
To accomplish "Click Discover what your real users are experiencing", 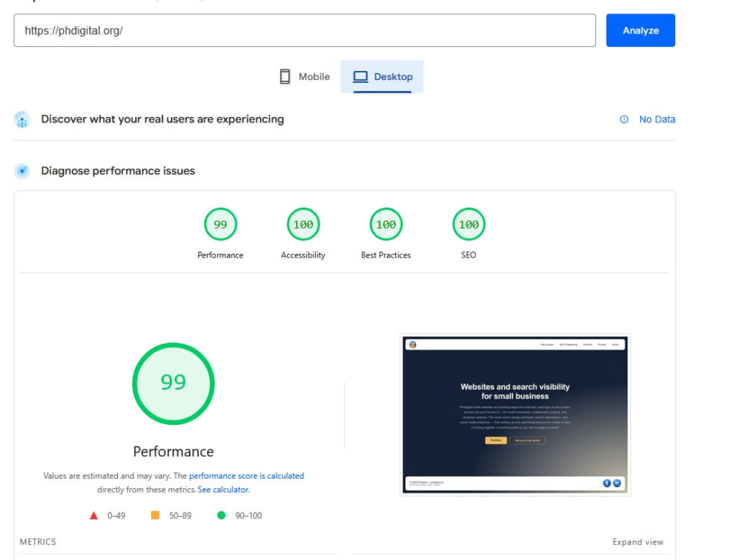I will coord(162,119).
